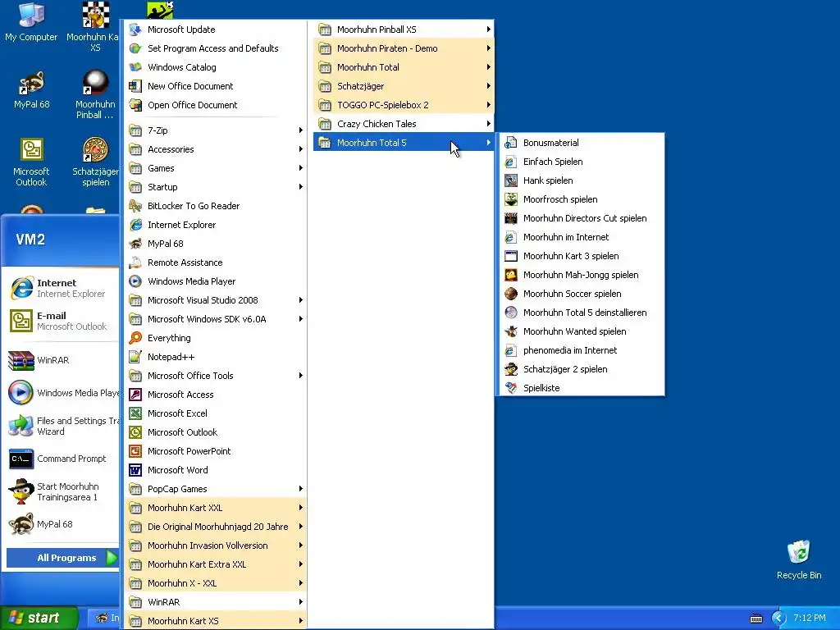Screen dimensions: 840x630
Task: Click MyPal 68 icon in All Programs list
Action: coord(135,243)
